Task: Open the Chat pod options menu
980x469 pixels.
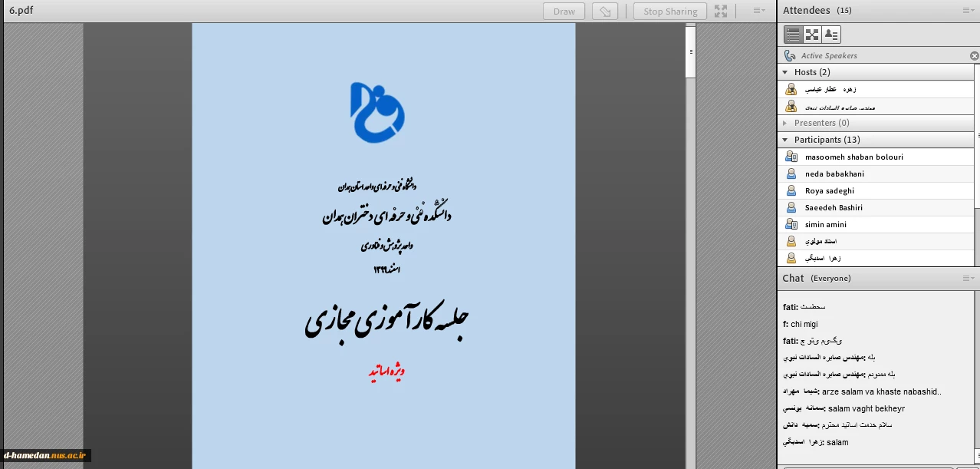Action: point(969,278)
